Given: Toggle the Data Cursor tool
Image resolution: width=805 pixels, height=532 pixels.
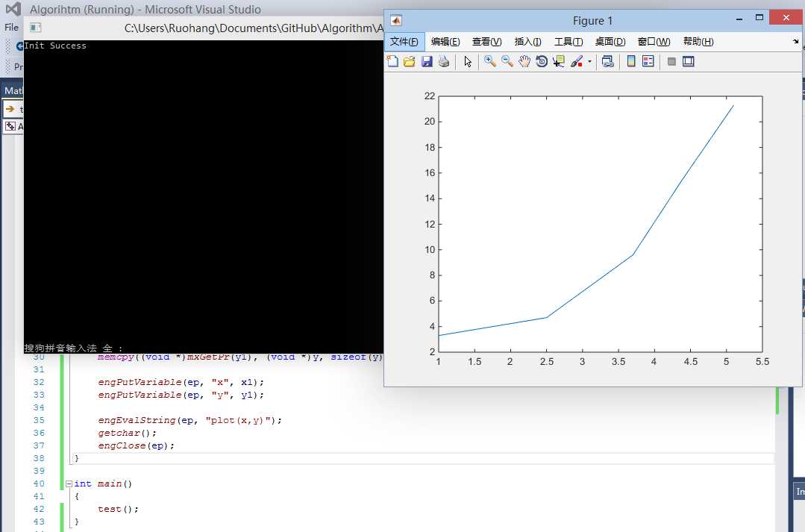Looking at the screenshot, I should (x=559, y=62).
